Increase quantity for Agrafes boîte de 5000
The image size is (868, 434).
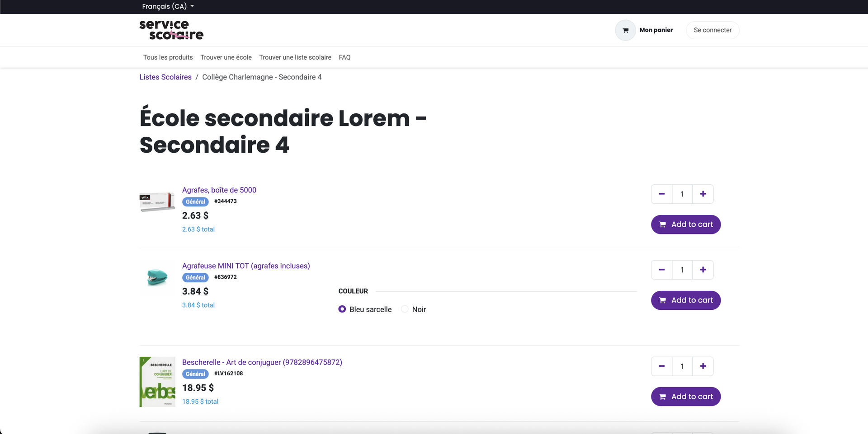703,194
